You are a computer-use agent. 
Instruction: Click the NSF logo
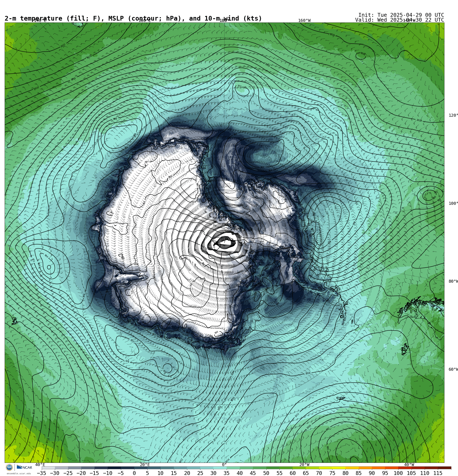(x=10, y=467)
